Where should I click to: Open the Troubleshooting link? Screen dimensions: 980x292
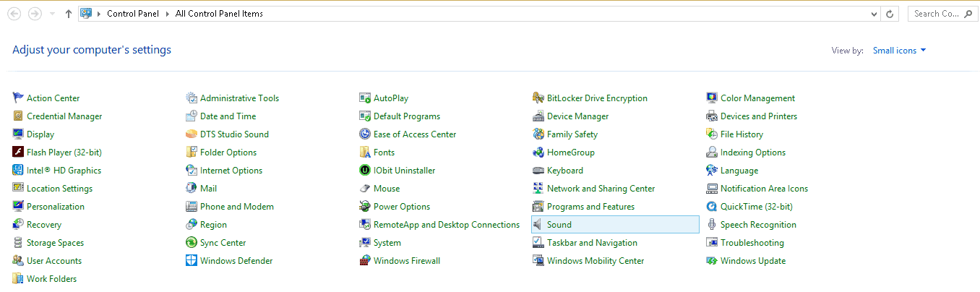(x=752, y=243)
